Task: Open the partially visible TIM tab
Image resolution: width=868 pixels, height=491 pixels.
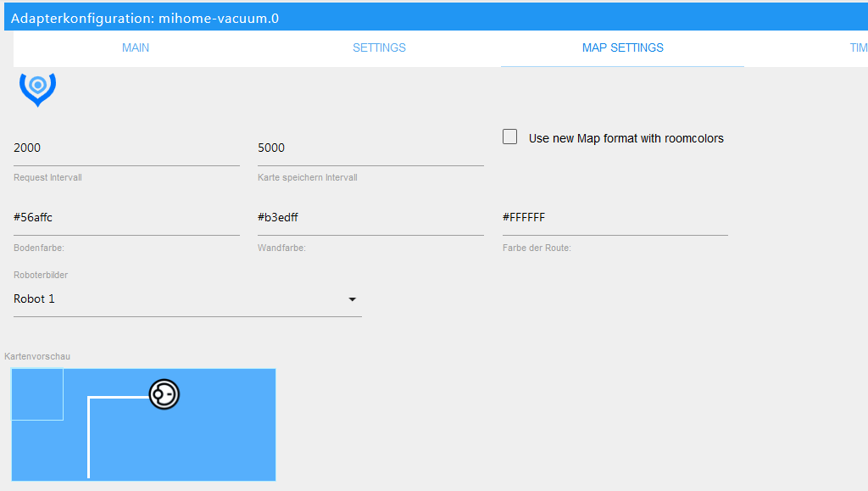Action: coord(859,48)
